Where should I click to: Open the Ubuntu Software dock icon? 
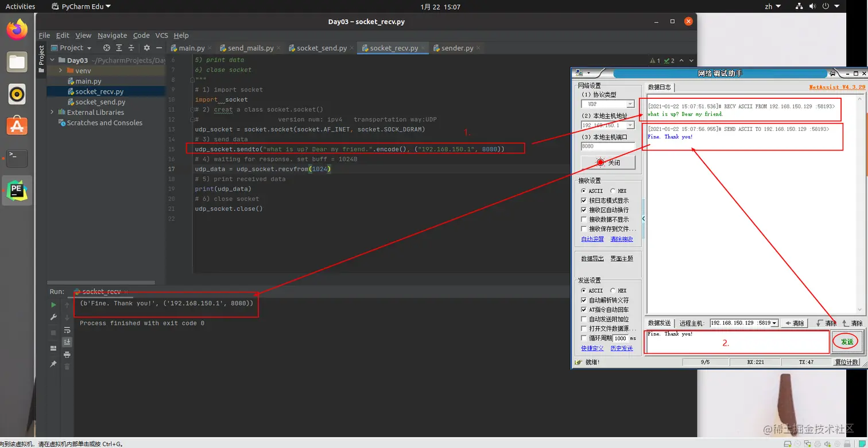click(x=17, y=125)
